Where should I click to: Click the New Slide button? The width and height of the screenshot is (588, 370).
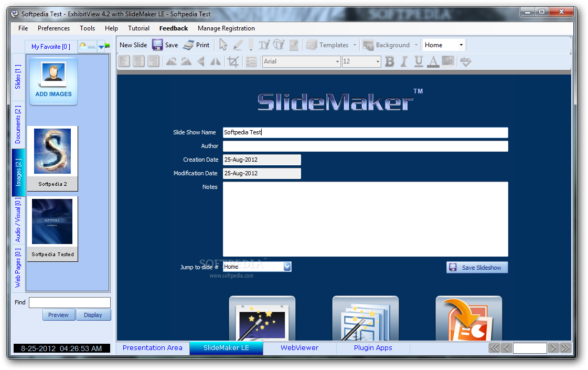[133, 45]
